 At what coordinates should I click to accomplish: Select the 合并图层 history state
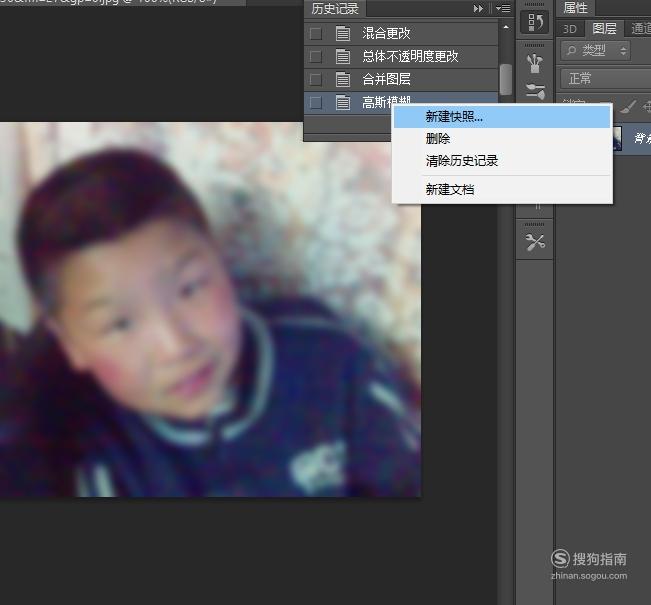click(x=401, y=79)
